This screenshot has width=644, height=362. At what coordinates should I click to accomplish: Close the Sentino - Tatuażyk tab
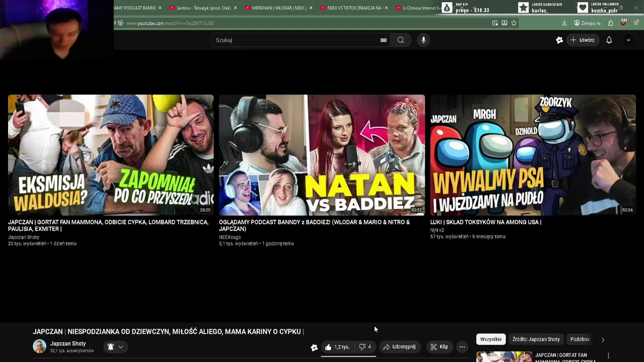235,8
